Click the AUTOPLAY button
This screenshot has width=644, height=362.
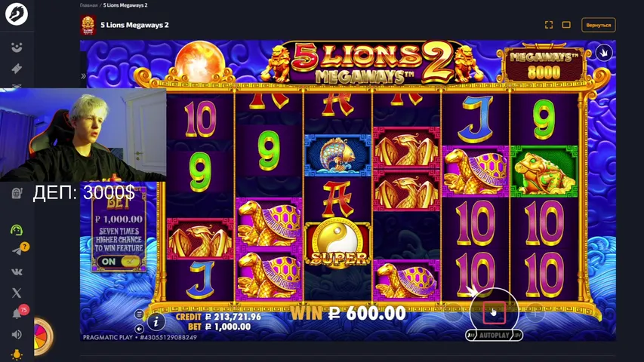pos(494,336)
